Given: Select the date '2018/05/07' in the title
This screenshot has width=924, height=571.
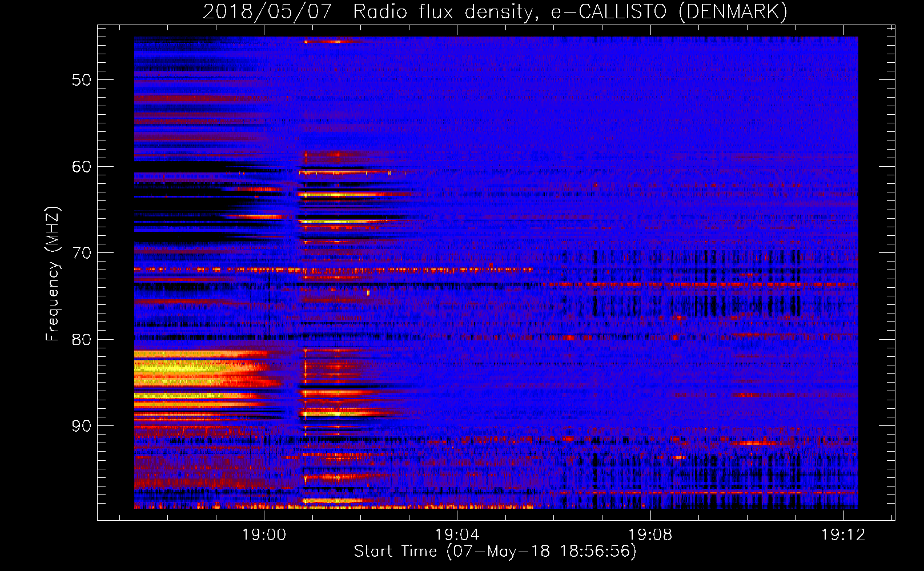Looking at the screenshot, I should (267, 12).
